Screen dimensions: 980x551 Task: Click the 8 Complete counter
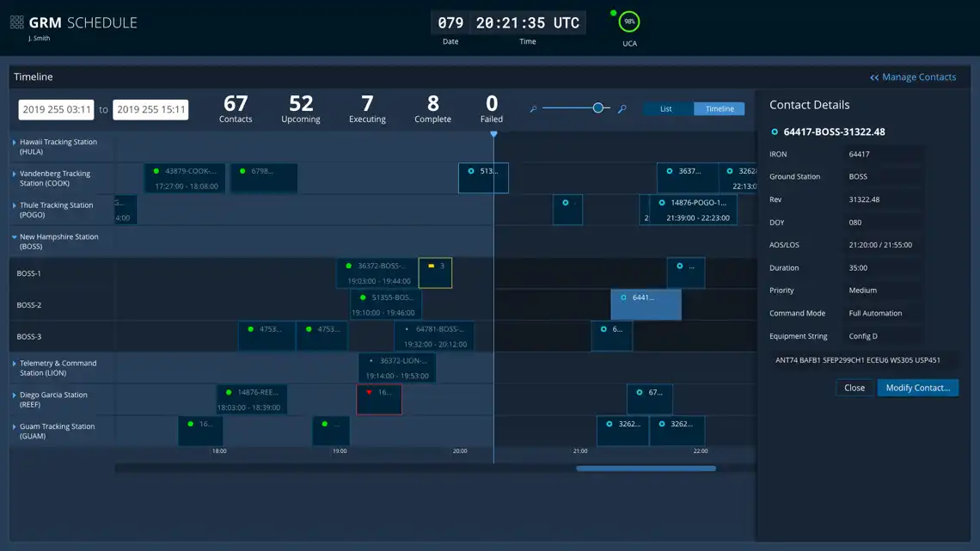coord(432,108)
